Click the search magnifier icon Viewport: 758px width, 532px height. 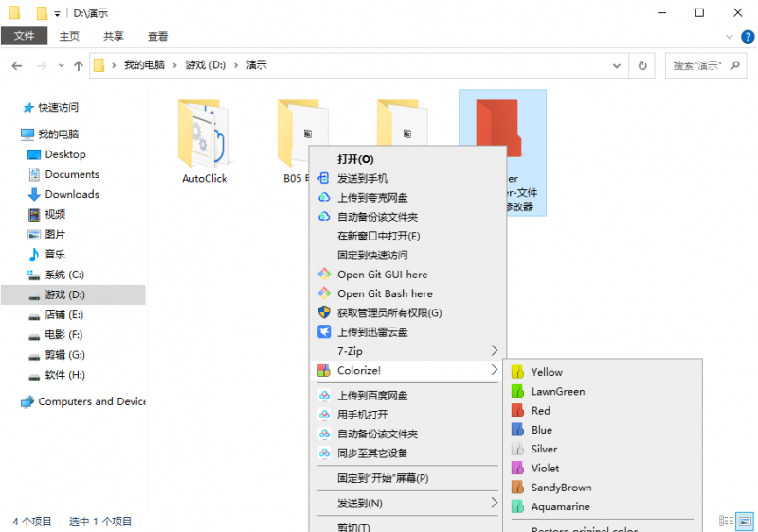(735, 65)
